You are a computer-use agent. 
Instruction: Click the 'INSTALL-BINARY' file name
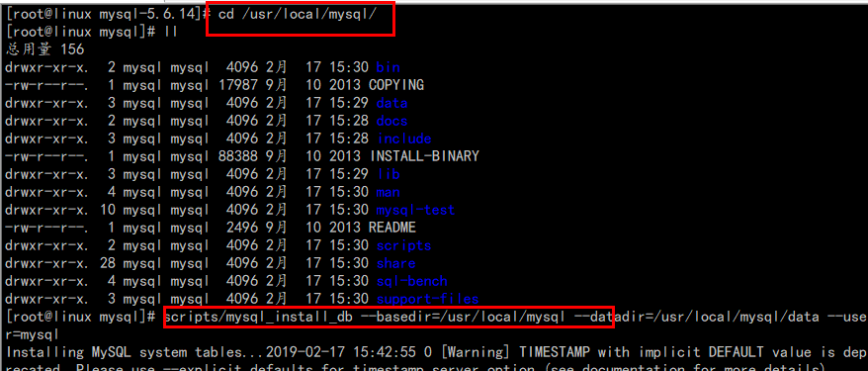[x=424, y=156]
